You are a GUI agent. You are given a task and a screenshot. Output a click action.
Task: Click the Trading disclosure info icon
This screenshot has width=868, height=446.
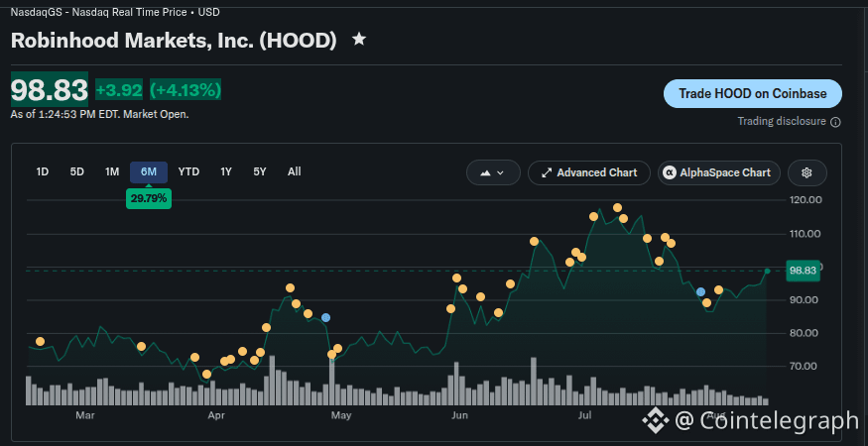click(835, 122)
